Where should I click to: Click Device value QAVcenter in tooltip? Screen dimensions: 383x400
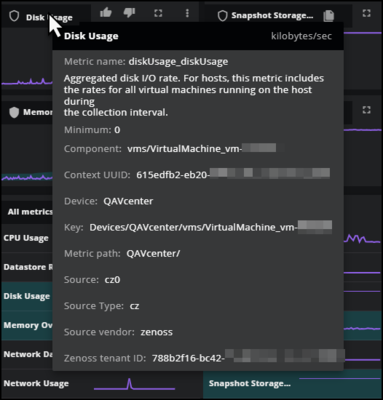click(128, 201)
